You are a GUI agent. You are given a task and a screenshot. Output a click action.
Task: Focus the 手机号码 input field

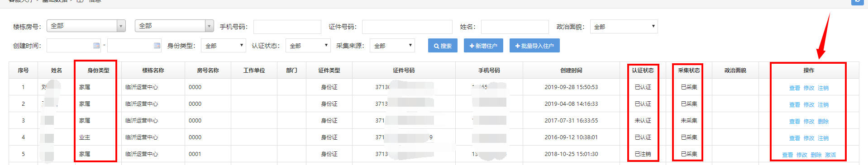pos(287,27)
